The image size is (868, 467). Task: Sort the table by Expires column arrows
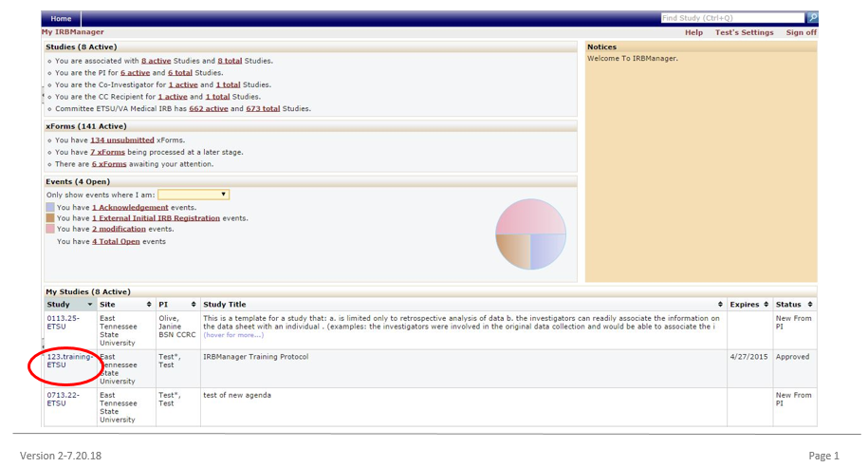[x=766, y=304]
